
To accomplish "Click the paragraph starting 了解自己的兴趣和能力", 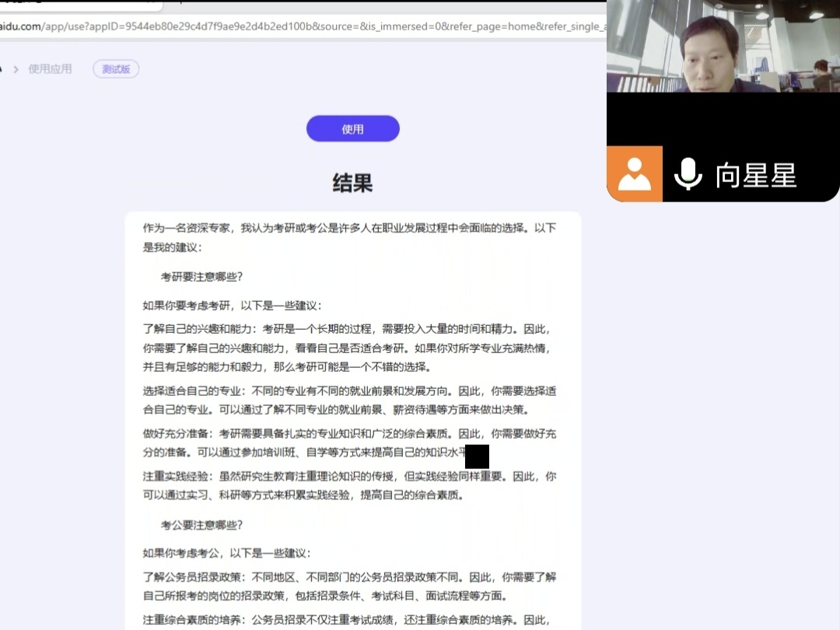I will 349,348.
